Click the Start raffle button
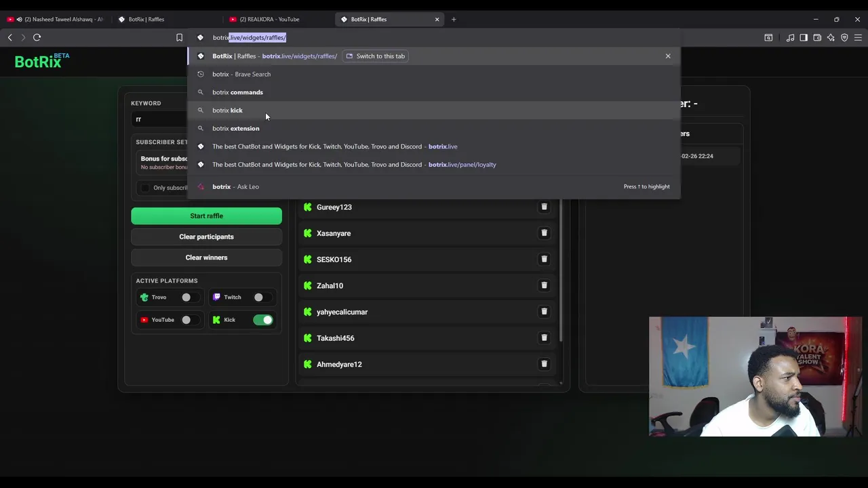This screenshot has height=488, width=868. coord(206,216)
